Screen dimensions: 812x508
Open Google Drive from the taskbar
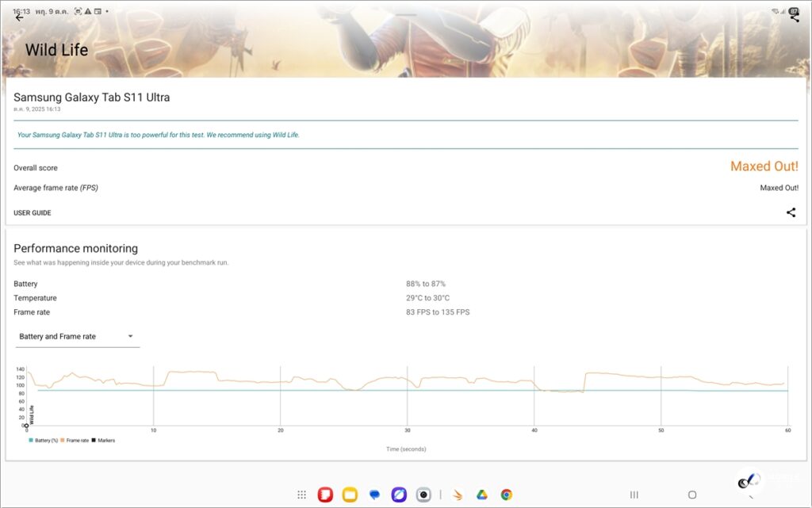pos(481,495)
